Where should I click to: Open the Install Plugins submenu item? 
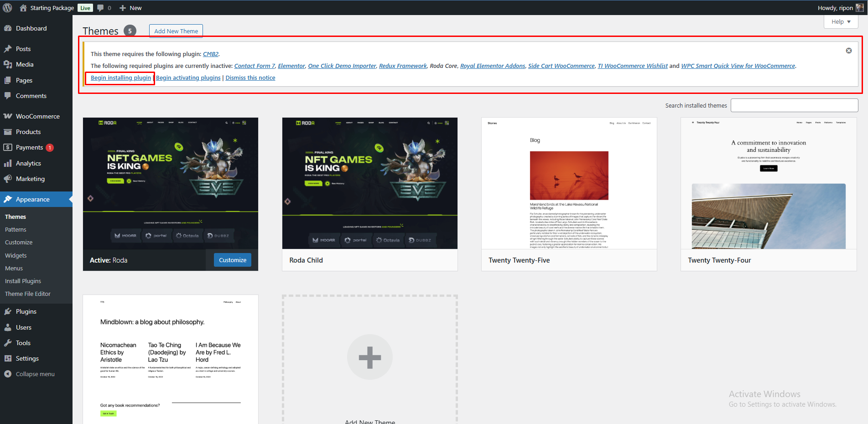(x=23, y=281)
